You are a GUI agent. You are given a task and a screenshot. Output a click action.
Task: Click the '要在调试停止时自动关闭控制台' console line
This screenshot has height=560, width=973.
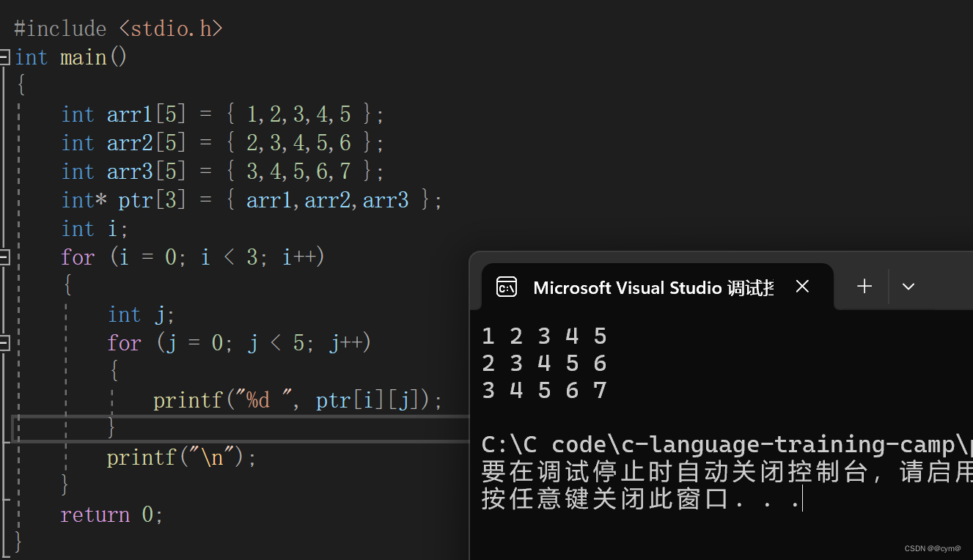pyautogui.click(x=727, y=472)
